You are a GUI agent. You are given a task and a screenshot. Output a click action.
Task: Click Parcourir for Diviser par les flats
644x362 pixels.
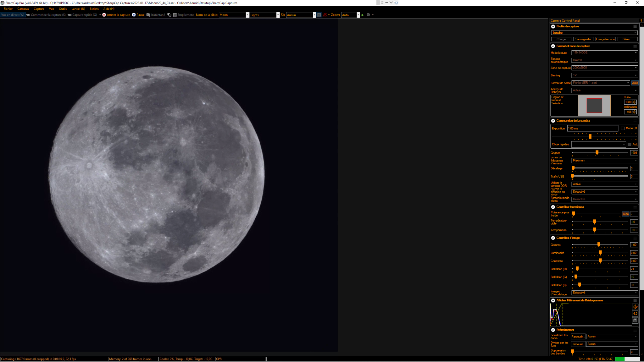click(578, 344)
